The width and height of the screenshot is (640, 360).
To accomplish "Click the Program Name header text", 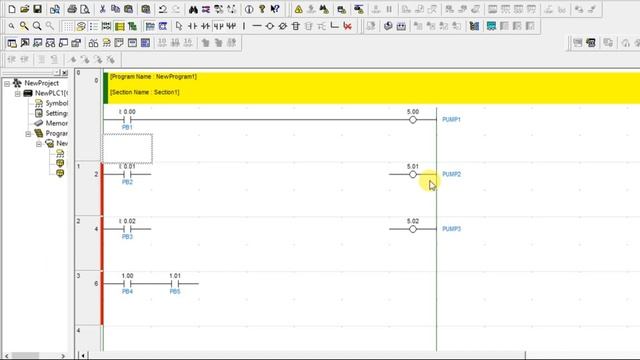I will (x=153, y=77).
